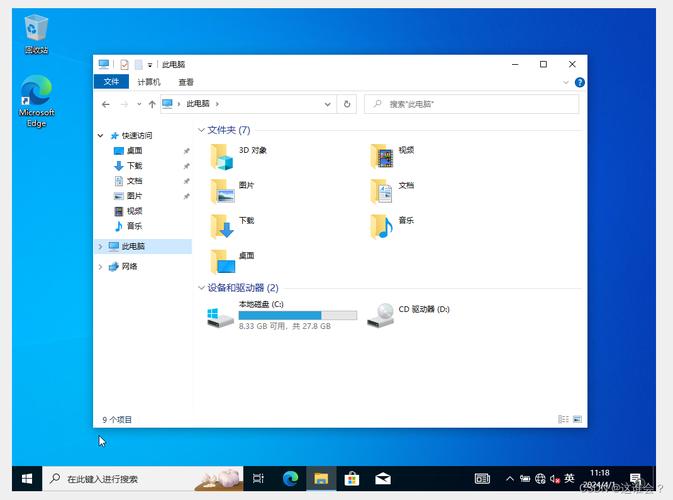Open Microsoft Edge from the taskbar
The height and width of the screenshot is (500, 673).
pos(291,479)
